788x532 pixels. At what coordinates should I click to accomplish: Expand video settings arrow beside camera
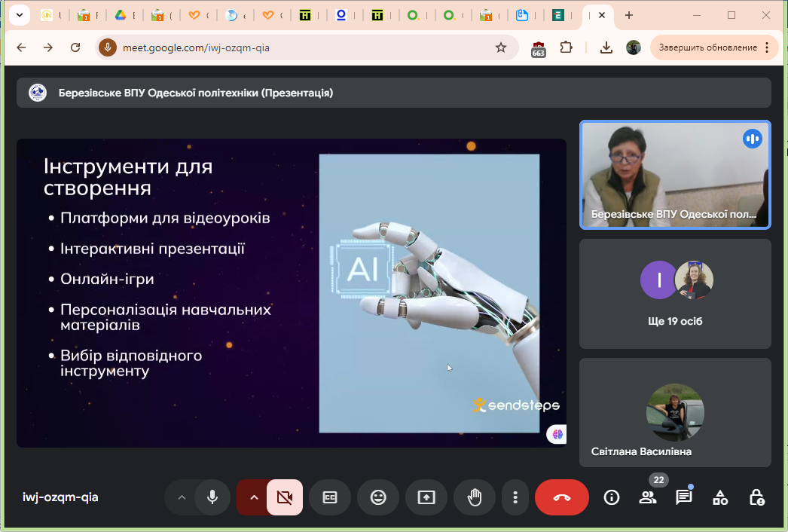254,497
